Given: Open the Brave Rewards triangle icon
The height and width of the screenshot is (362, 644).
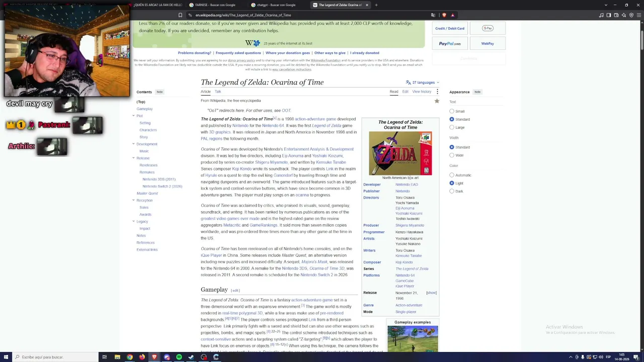Looking at the screenshot, I should pos(452,15).
